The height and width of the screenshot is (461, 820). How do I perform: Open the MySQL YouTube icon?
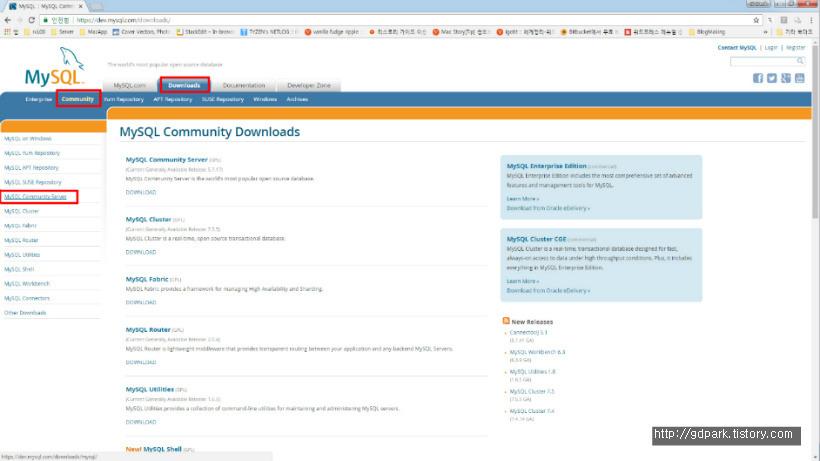click(800, 78)
